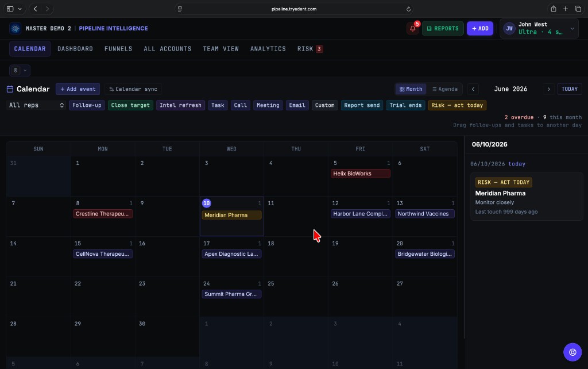
Task: Switch to Month view
Action: (411, 89)
